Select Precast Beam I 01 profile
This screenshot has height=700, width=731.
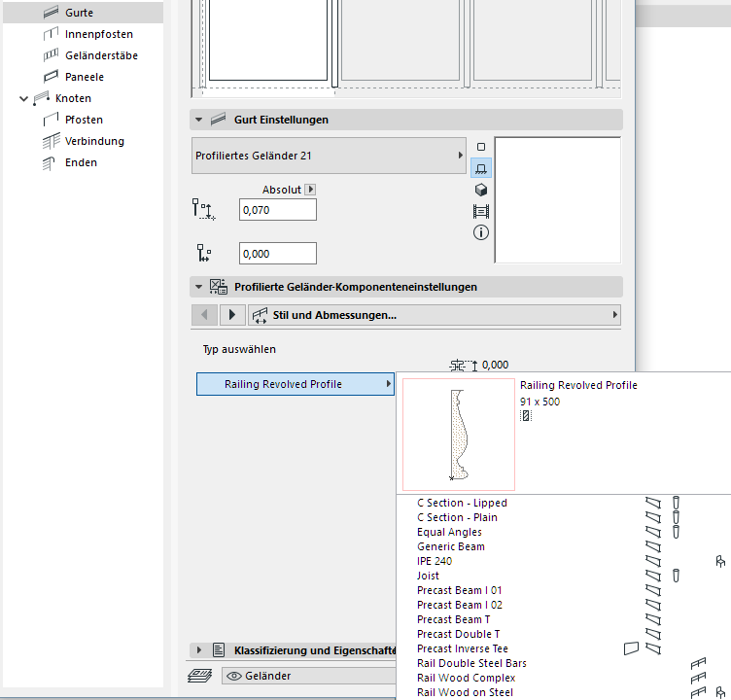pos(459,590)
